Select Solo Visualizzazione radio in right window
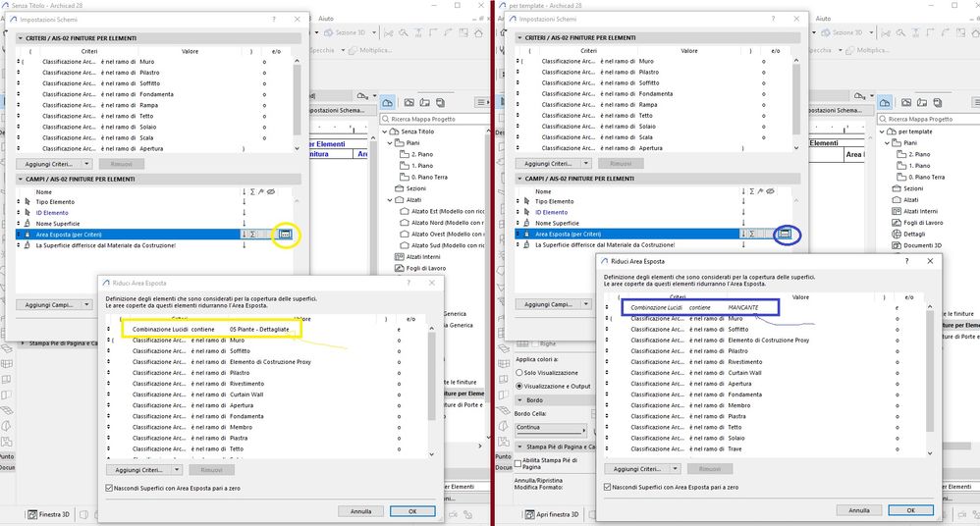This screenshot has height=526, width=980. click(x=519, y=372)
